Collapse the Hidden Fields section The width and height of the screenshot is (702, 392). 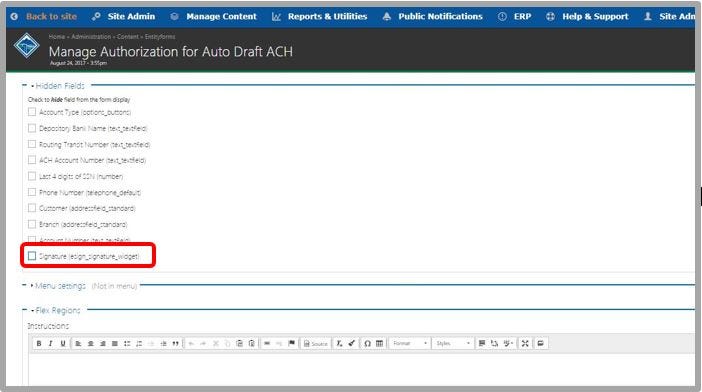click(x=60, y=85)
